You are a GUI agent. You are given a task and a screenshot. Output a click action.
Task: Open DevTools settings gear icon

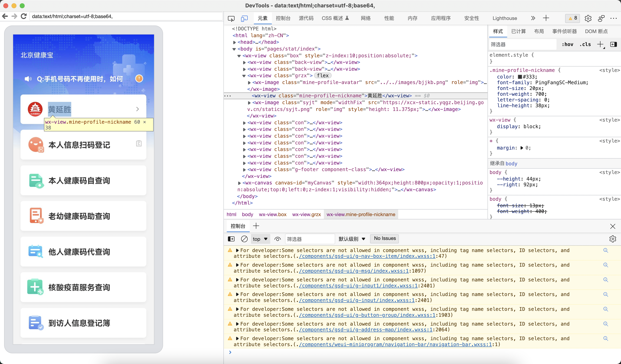[588, 18]
